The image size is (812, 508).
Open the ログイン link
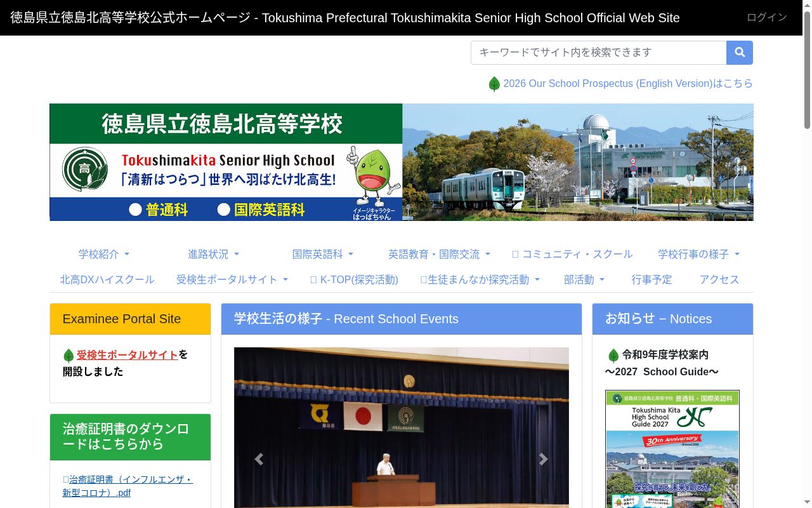click(x=767, y=18)
